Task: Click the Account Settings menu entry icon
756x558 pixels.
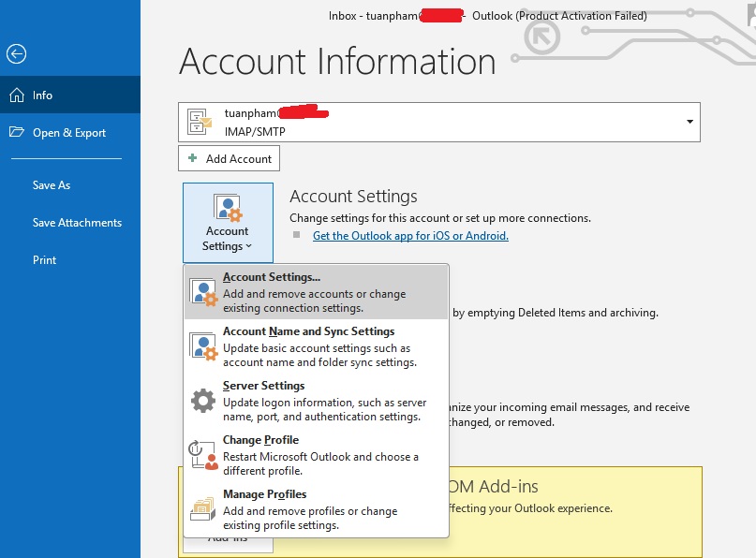Action: tap(203, 292)
